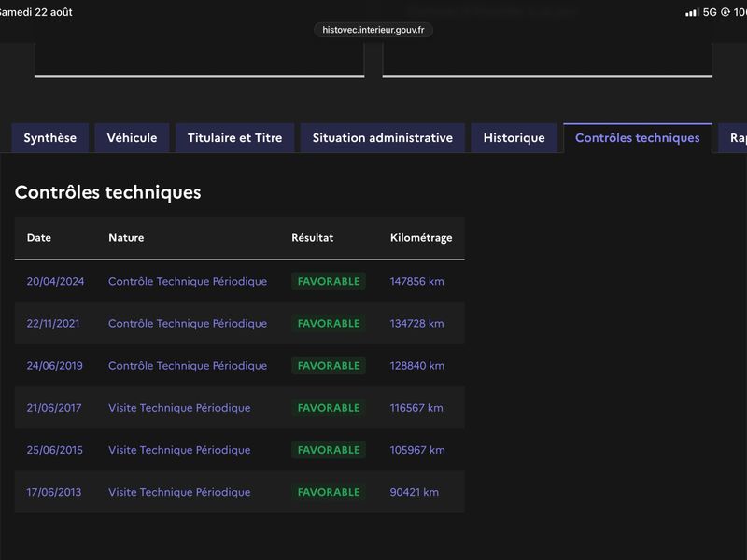
Task: Click the FAVORABLE badge for 21/06/2017
Action: [329, 408]
